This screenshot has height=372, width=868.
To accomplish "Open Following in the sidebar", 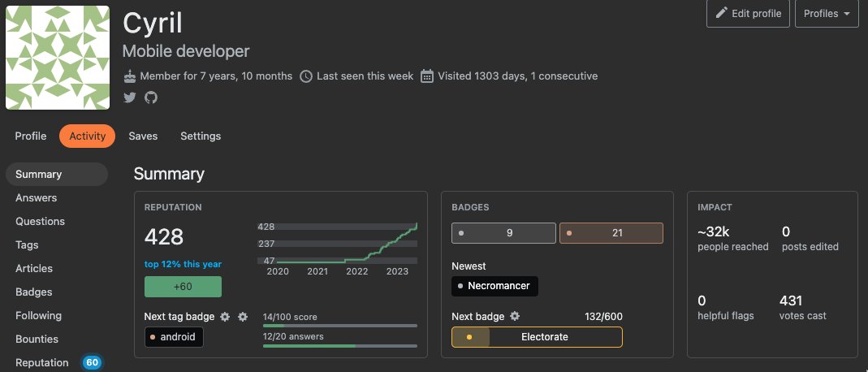I will [38, 315].
